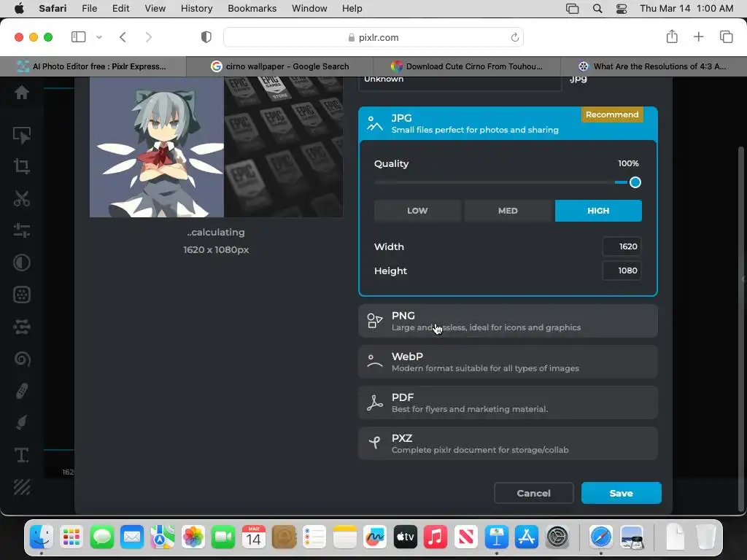Click the image preview thumbnail
Screen dimensions: 747x560
(x=216, y=147)
